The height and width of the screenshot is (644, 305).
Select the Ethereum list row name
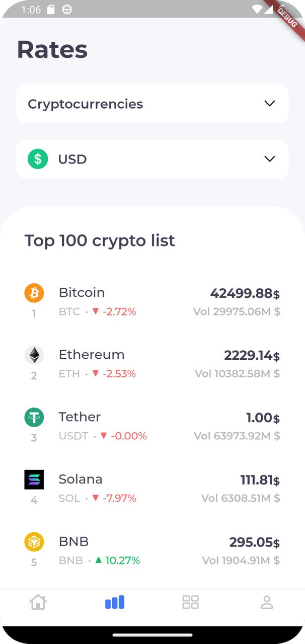point(92,355)
